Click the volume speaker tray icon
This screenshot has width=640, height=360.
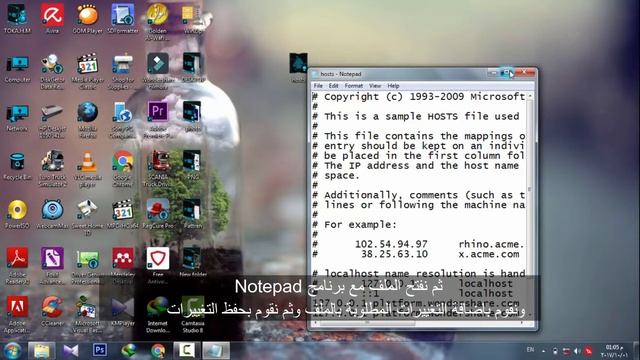[577, 351]
